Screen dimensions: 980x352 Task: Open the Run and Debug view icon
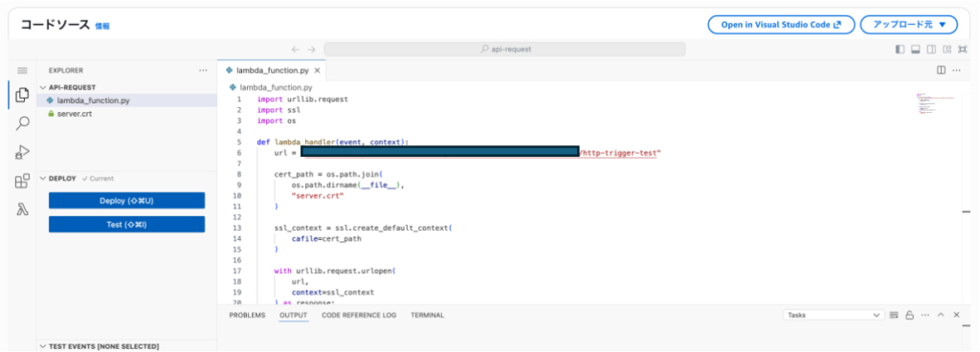pyautogui.click(x=22, y=152)
